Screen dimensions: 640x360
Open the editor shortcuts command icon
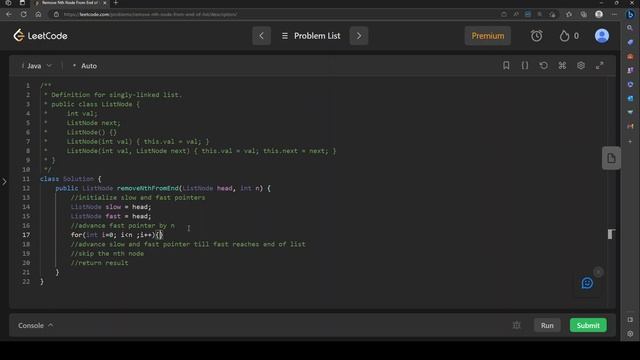[562, 65]
